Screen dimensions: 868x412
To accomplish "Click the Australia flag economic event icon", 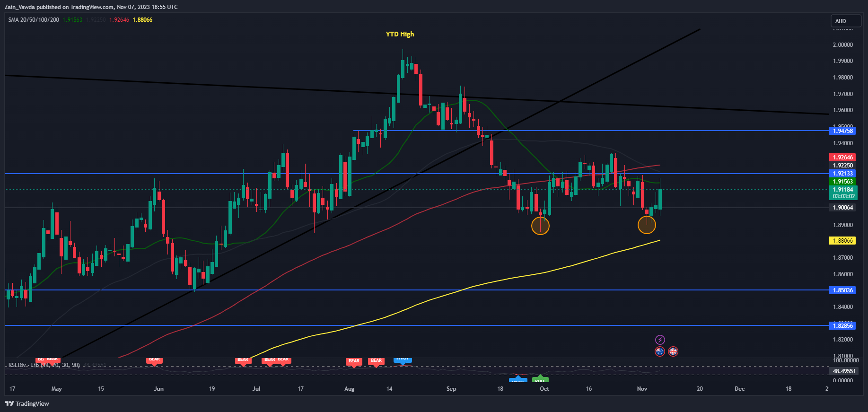I will point(660,351).
